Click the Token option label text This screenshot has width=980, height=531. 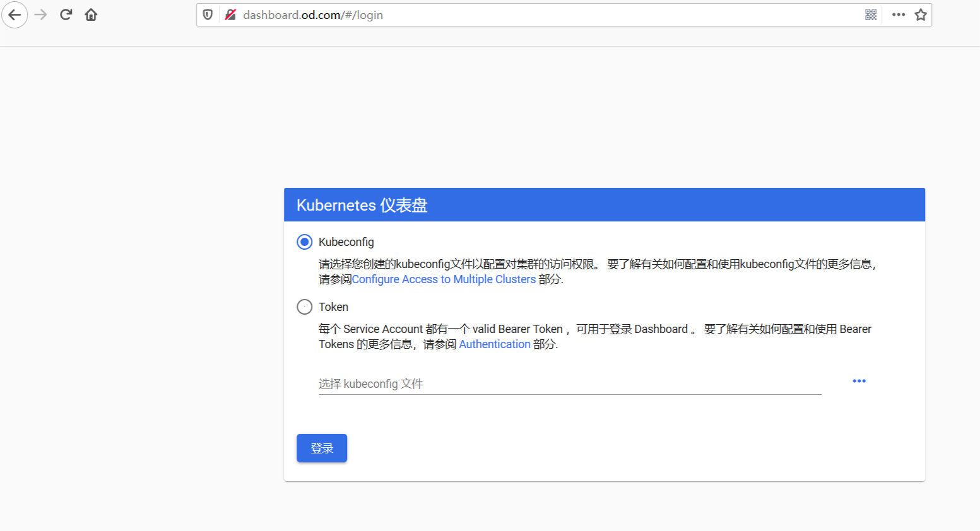click(x=333, y=307)
